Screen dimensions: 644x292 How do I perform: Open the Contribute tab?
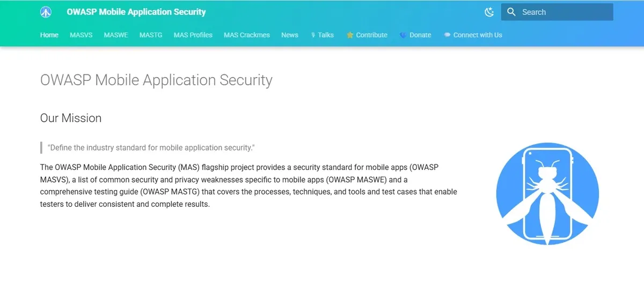pyautogui.click(x=367, y=35)
